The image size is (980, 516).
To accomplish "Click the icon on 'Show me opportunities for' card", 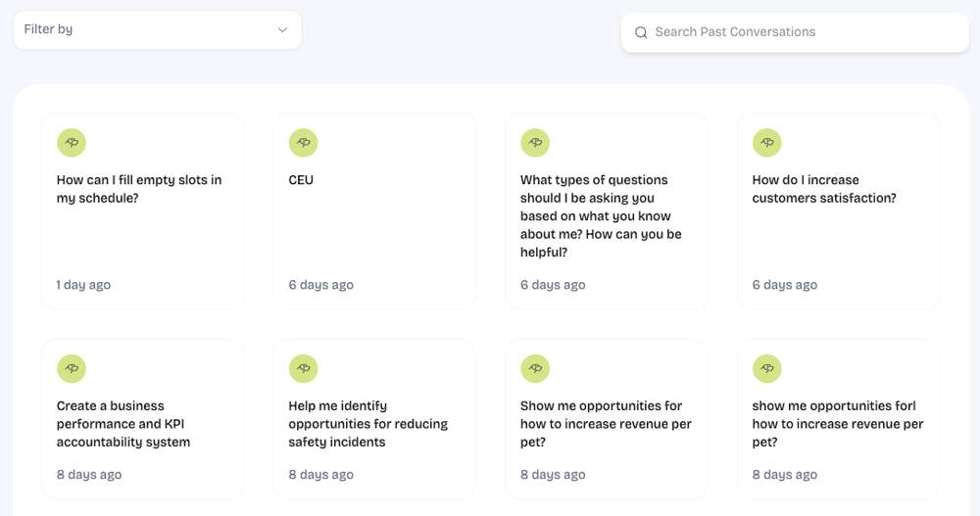I will [535, 368].
